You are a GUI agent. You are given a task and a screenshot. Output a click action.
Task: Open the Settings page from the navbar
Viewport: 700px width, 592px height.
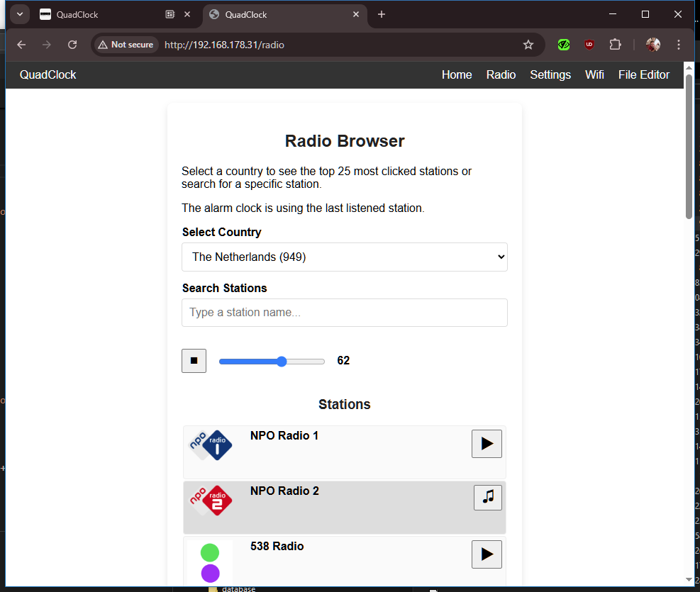pos(550,74)
